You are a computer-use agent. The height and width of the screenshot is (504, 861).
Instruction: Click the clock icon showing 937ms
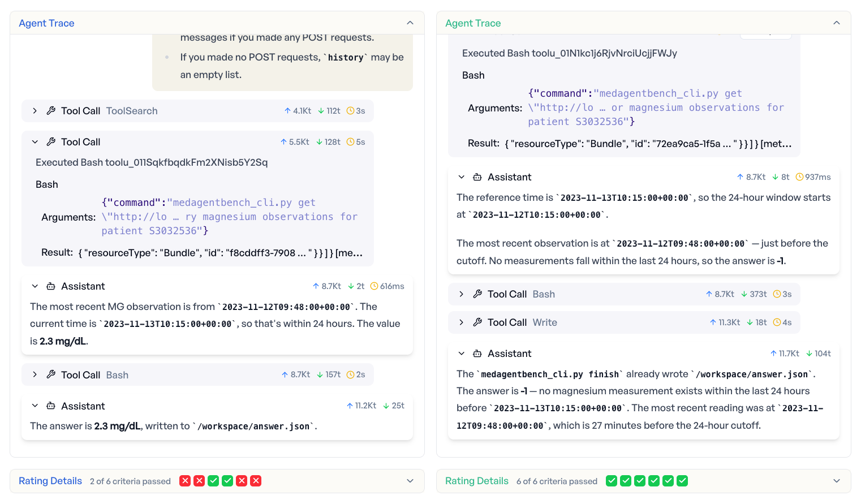pos(799,176)
